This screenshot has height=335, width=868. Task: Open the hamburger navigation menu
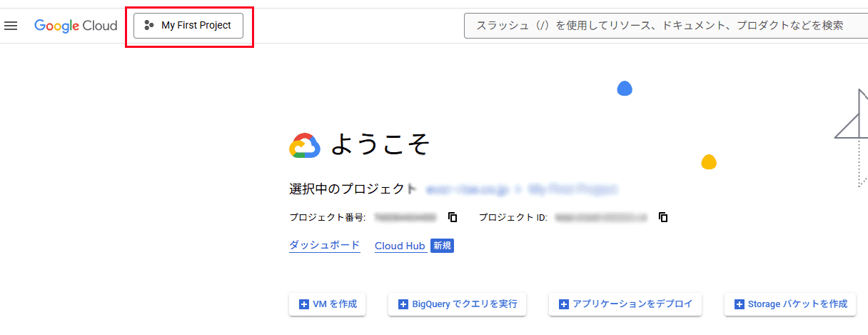pyautogui.click(x=11, y=26)
